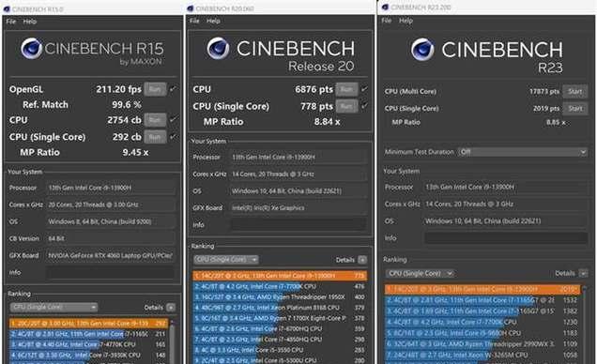Screen dimensions: 597x364
Task: Click the Info field in R15
Action: (111, 272)
